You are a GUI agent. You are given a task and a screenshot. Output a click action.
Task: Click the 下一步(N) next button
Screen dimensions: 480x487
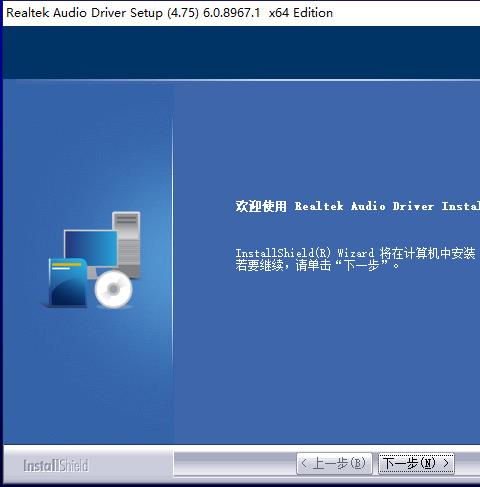coord(416,463)
